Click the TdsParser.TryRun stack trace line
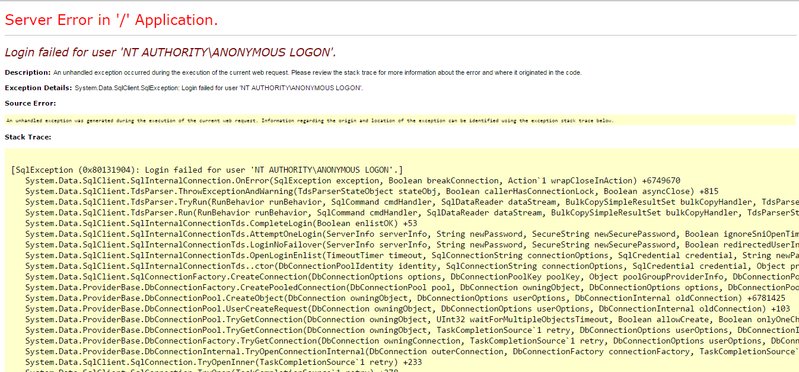Viewport: 799px width, 372px height. click(x=412, y=202)
